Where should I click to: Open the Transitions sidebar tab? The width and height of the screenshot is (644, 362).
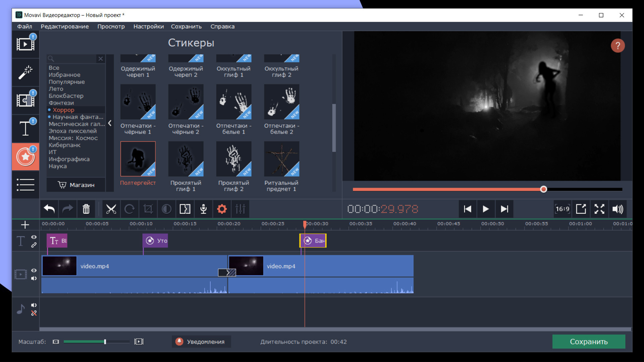click(25, 100)
